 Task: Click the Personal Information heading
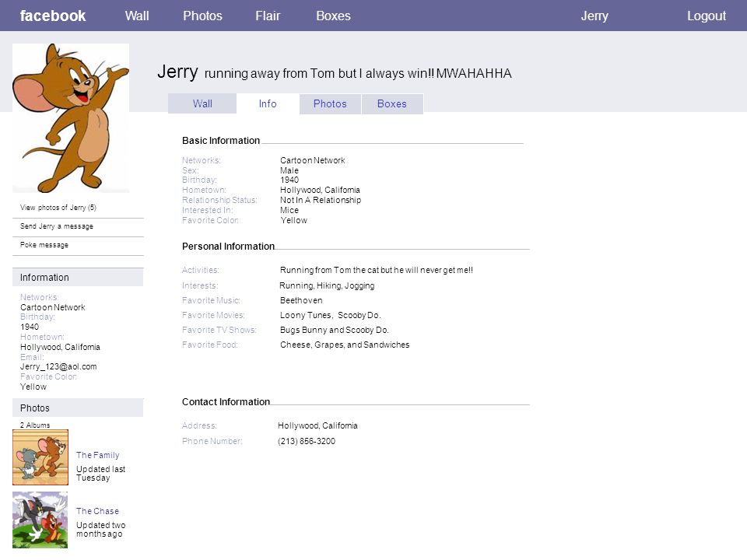(228, 247)
